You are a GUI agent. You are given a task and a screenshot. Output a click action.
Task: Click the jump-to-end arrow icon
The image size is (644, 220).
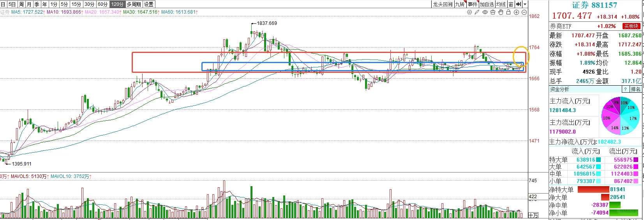[519, 4]
